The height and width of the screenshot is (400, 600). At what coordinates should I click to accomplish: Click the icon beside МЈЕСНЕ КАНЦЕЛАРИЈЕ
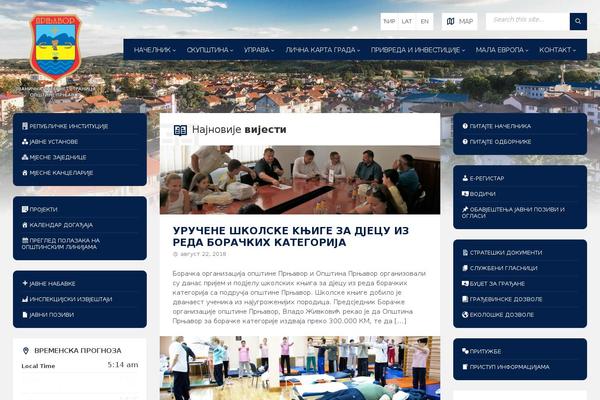click(x=25, y=173)
